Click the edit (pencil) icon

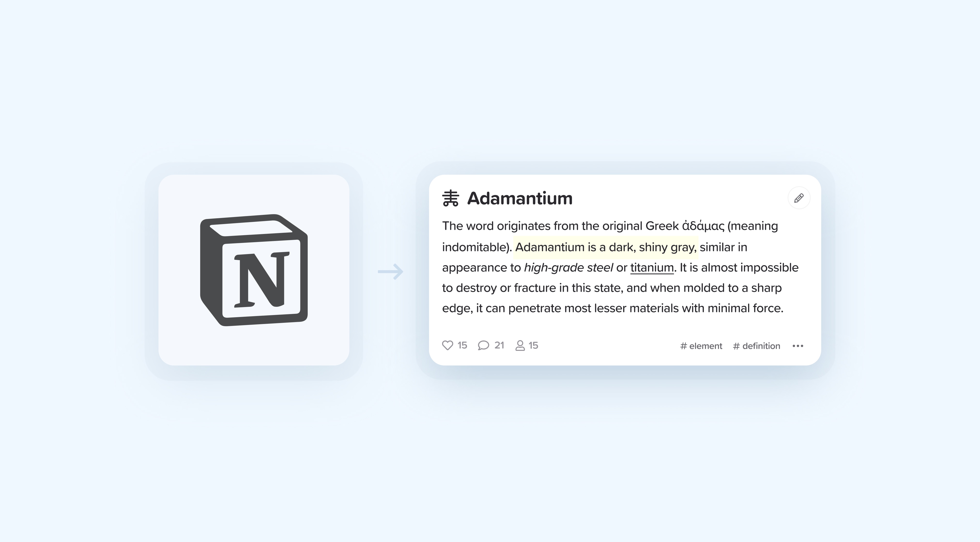(798, 198)
